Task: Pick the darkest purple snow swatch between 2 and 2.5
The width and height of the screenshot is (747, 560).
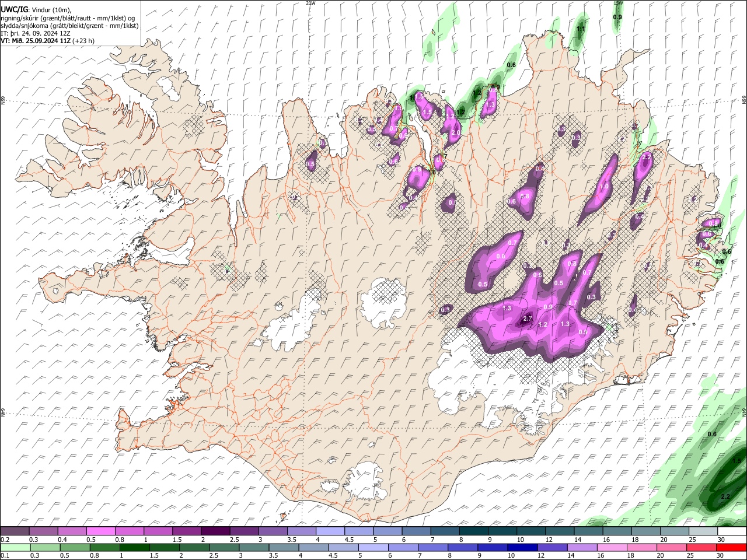Action: click(x=215, y=531)
